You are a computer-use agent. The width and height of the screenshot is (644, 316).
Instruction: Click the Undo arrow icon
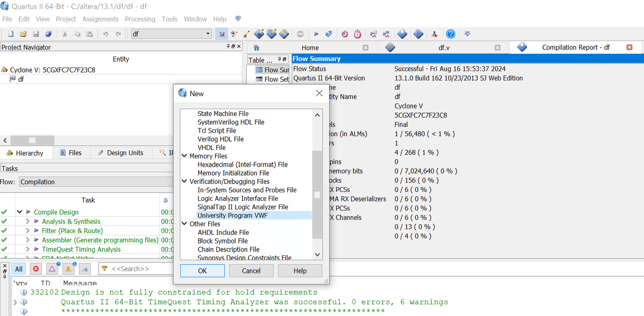(105, 34)
